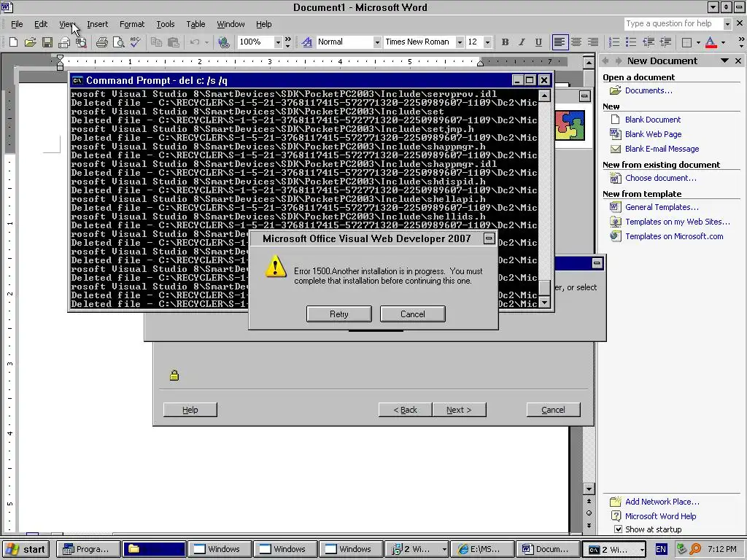Open the Blank Web Page link
The height and width of the screenshot is (560, 747).
pos(653,134)
